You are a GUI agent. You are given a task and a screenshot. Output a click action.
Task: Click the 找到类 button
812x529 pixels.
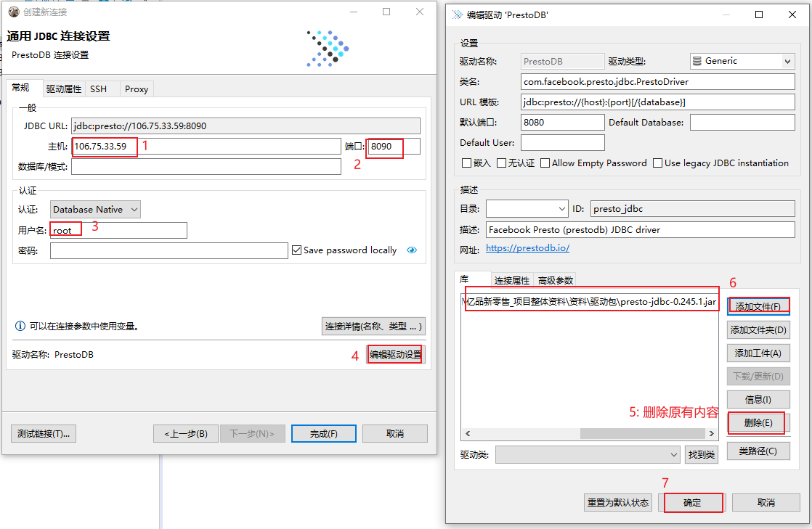pyautogui.click(x=702, y=455)
